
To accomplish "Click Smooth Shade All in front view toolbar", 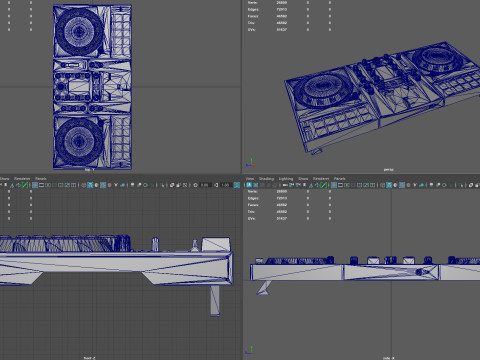I will coord(90,185).
